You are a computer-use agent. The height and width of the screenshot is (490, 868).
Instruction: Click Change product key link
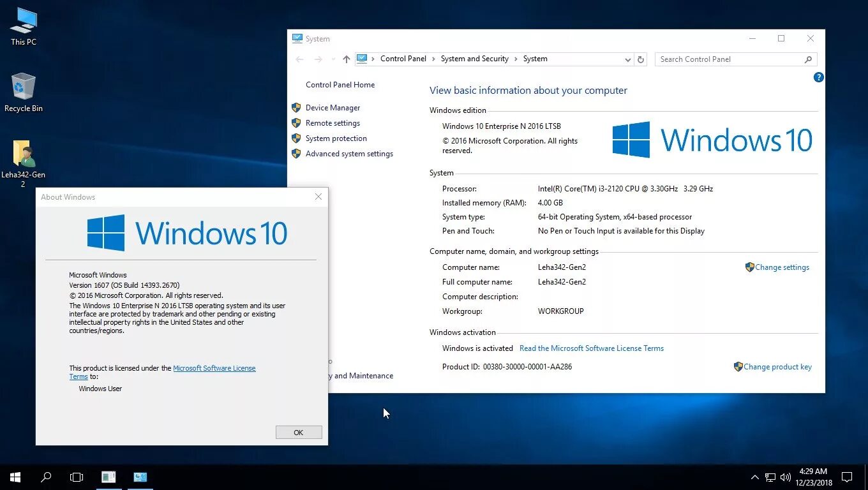pos(777,367)
